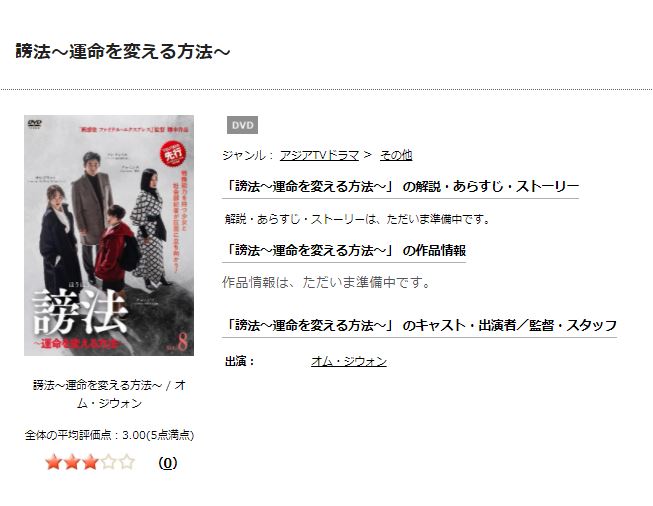
Task: Click the fourth empty rating star
Action: (x=109, y=462)
